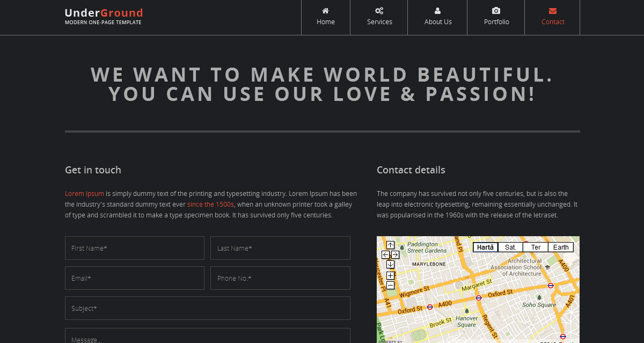Open the 'since the 1500s' link
Screen dimensions: 644x343
(x=210, y=205)
